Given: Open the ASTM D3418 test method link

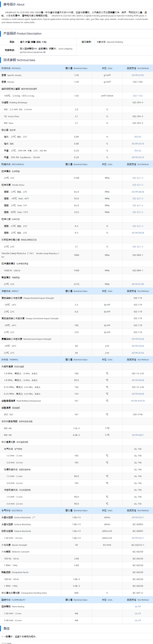Looking at the screenshot, I should click(138, 401).
